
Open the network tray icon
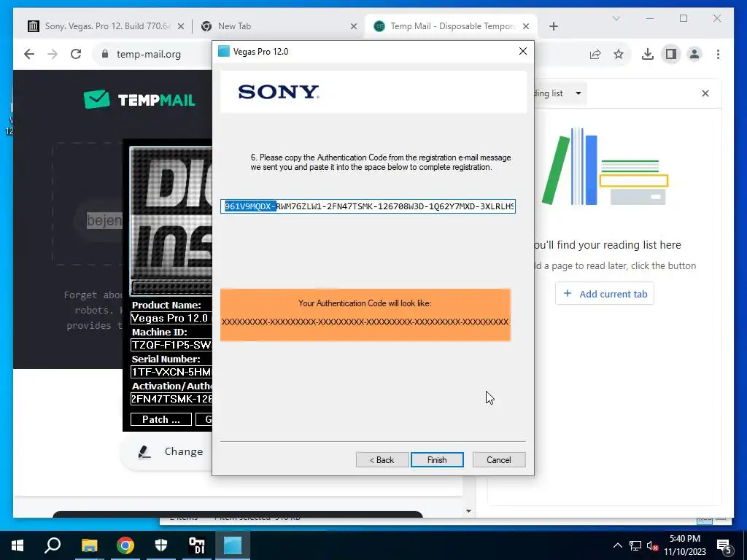(635, 545)
